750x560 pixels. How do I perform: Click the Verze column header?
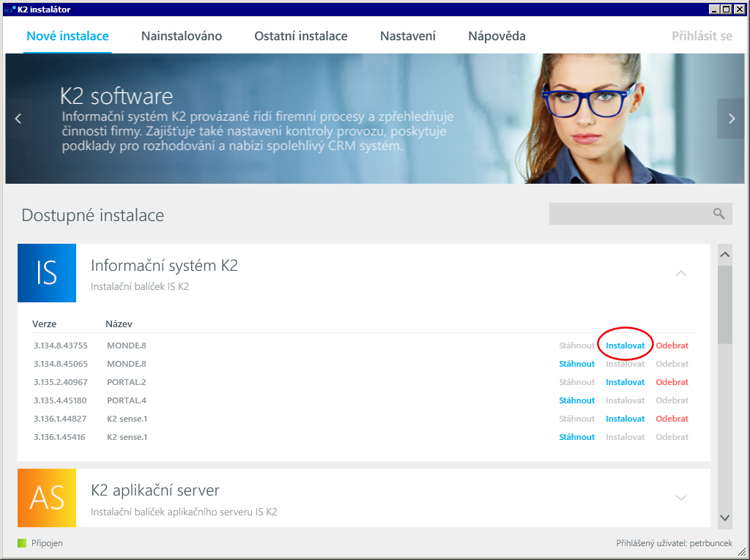(44, 324)
